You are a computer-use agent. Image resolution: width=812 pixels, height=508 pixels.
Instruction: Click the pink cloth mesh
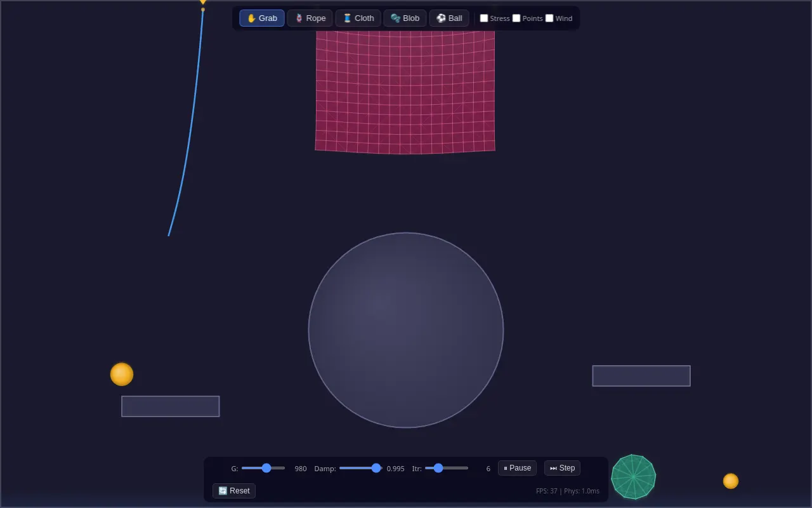(405, 92)
